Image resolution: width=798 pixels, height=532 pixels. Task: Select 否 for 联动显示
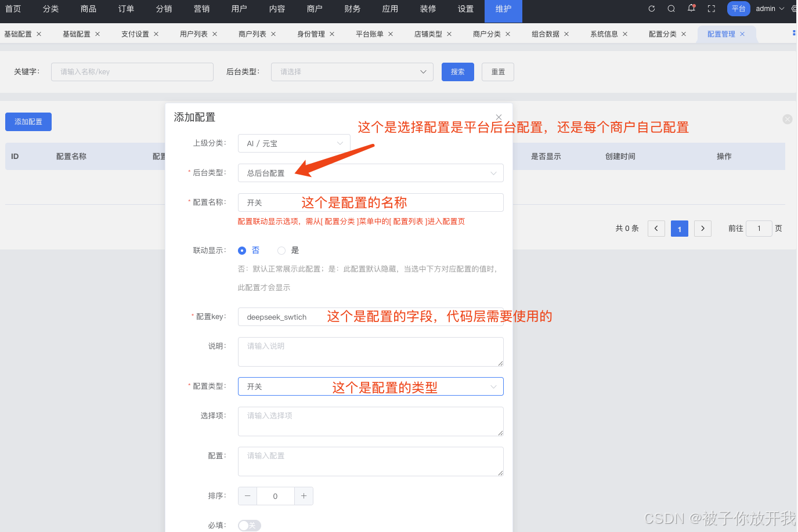click(248, 251)
